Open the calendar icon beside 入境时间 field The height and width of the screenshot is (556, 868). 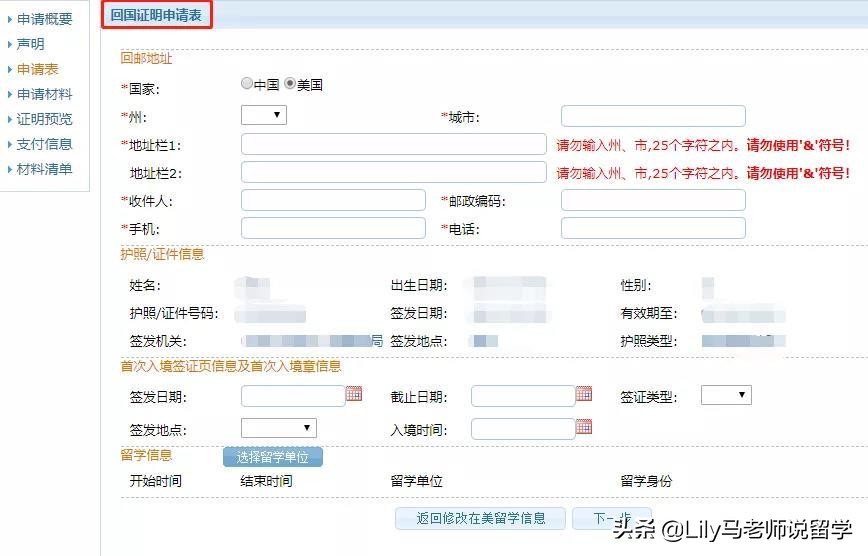coord(584,426)
